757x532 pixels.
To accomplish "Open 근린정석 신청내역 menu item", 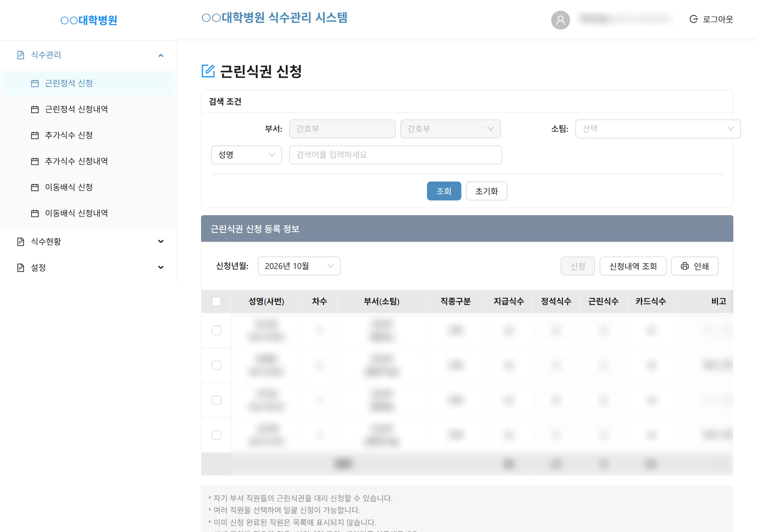I will [x=88, y=109].
